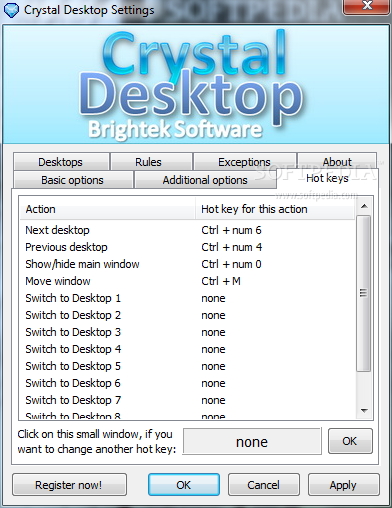
Task: Open the Exceptions tab
Action: click(244, 162)
